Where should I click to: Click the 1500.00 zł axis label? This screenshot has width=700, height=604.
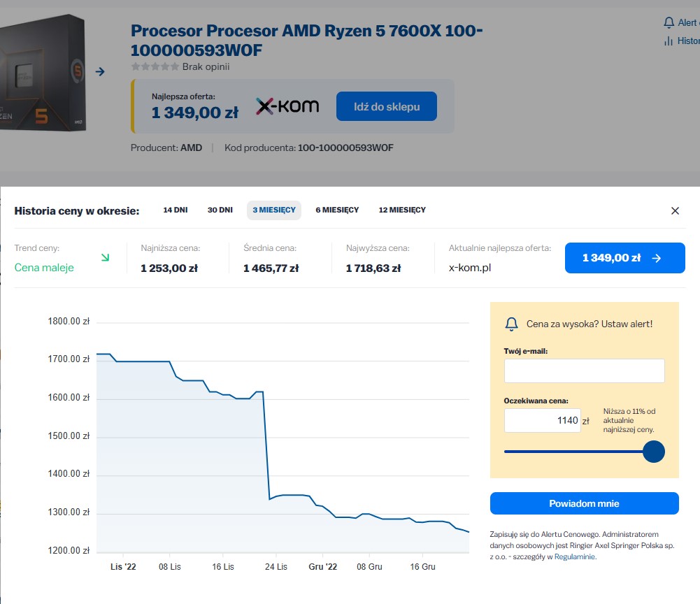click(x=69, y=436)
